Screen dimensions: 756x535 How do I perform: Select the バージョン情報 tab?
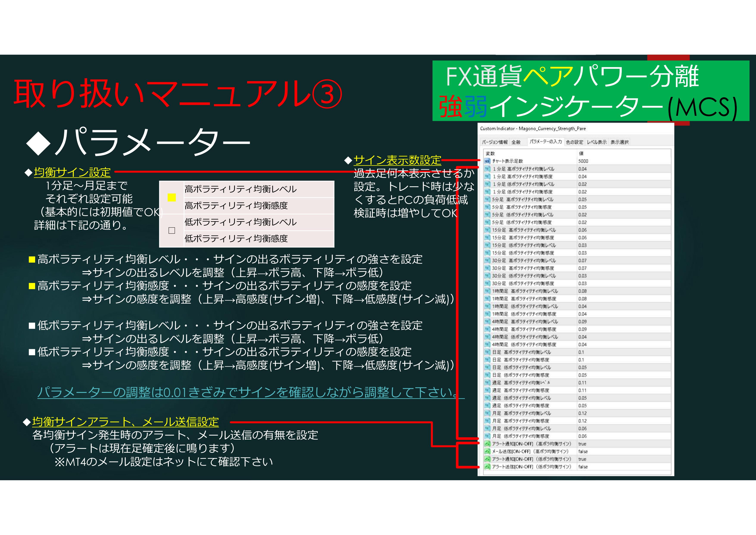click(495, 142)
